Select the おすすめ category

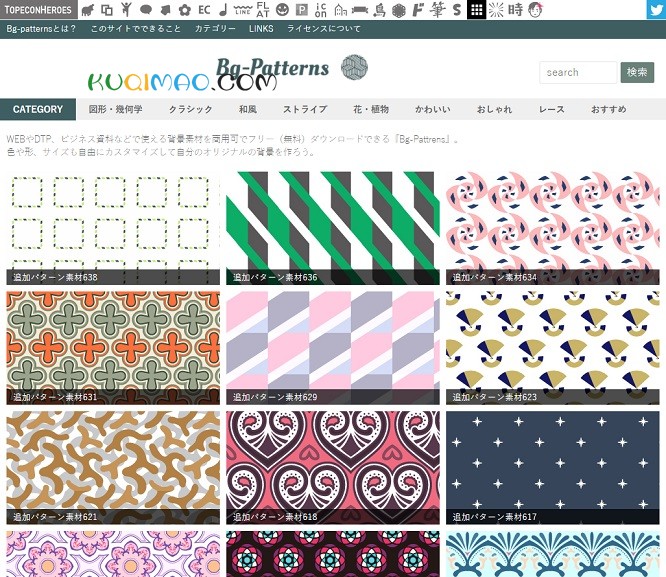pyautogui.click(x=609, y=109)
